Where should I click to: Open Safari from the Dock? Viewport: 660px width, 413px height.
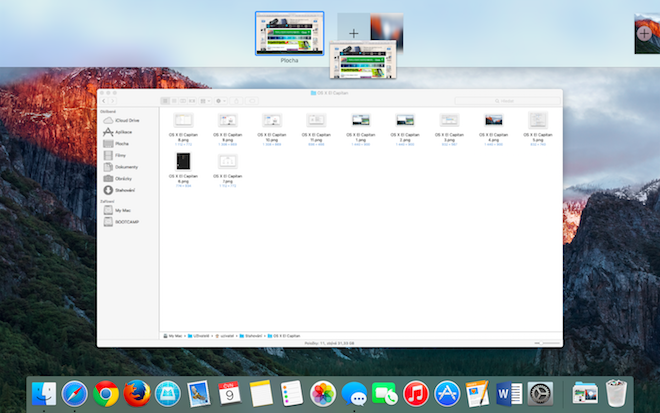coord(75,394)
